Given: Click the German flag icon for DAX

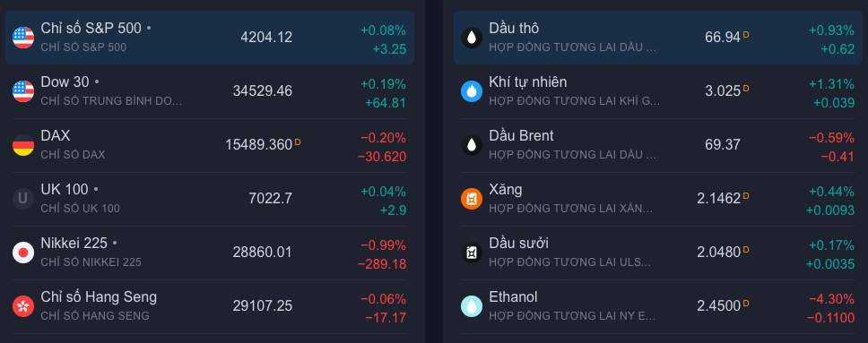Looking at the screenshot, I should point(23,145).
